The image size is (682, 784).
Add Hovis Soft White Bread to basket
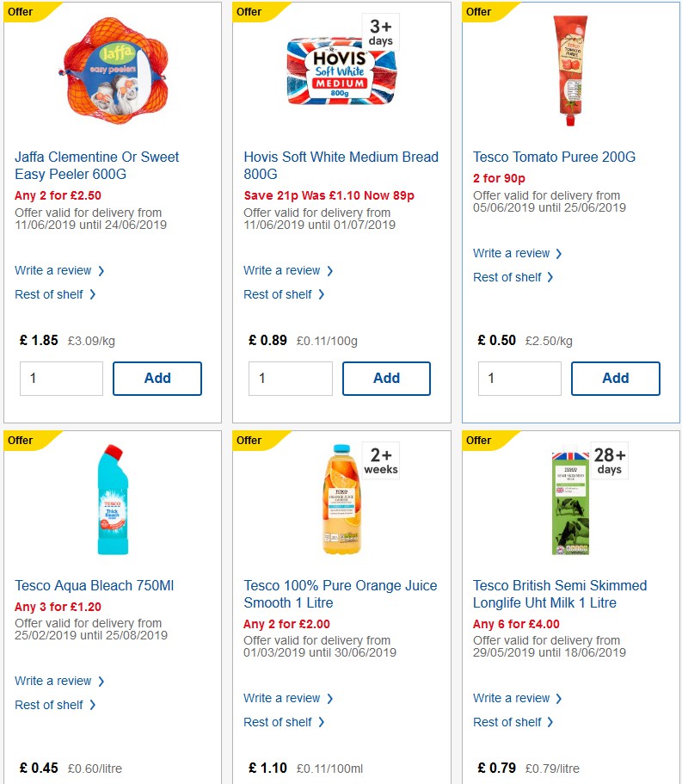386,378
